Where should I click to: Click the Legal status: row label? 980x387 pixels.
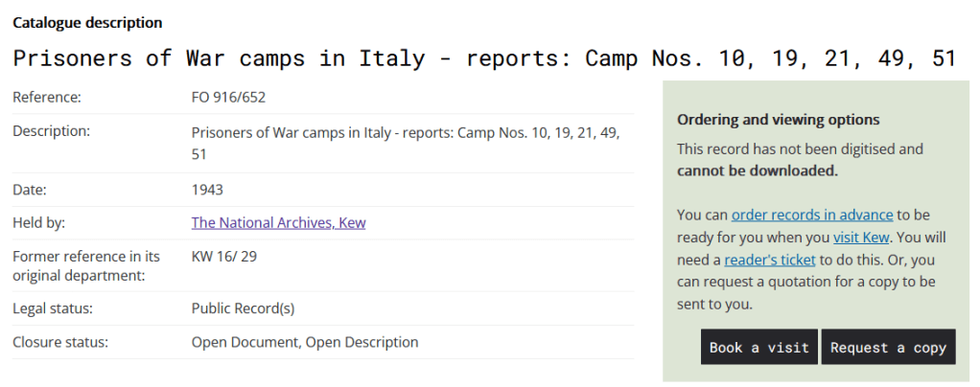pos(55,308)
